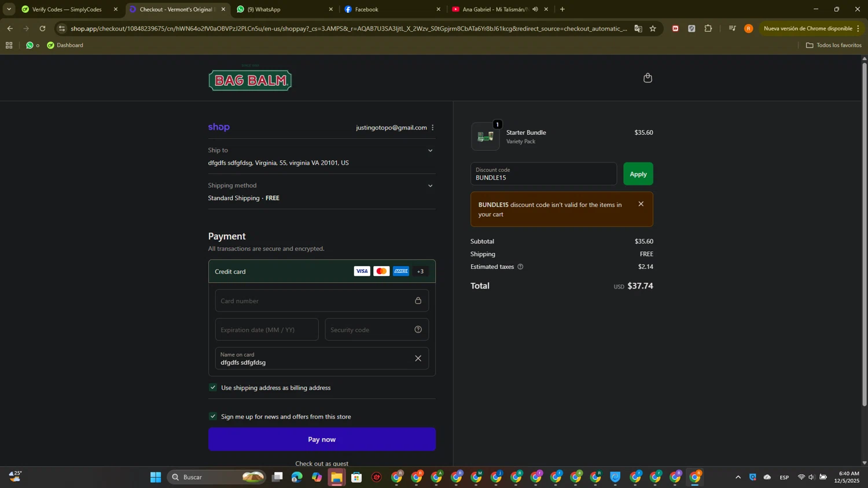868x488 pixels.
Task: Click the Starter Bundle product thumbnail
Action: (485, 136)
